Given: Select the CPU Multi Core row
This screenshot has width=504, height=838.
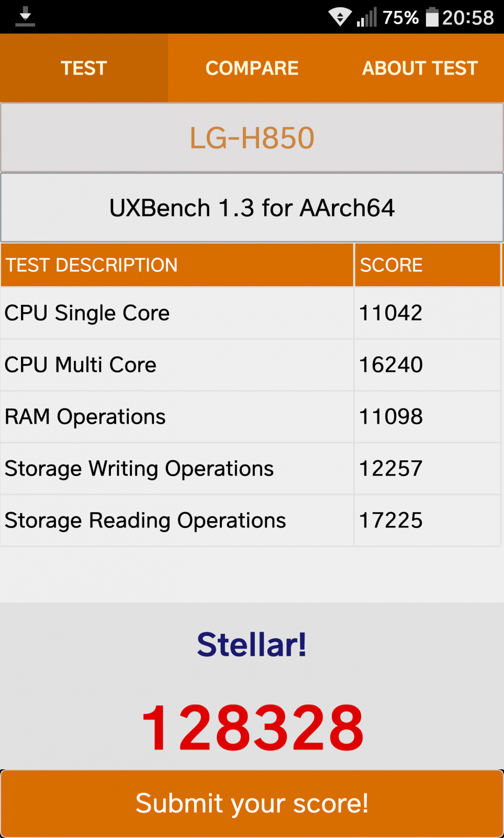Looking at the screenshot, I should 251,365.
